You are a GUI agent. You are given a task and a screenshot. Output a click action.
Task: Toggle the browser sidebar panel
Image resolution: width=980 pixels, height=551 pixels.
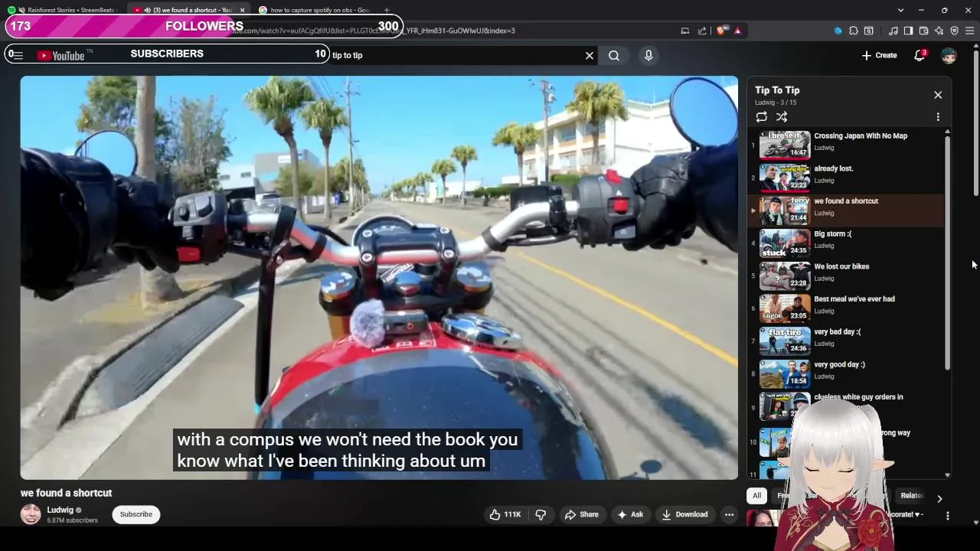[908, 31]
